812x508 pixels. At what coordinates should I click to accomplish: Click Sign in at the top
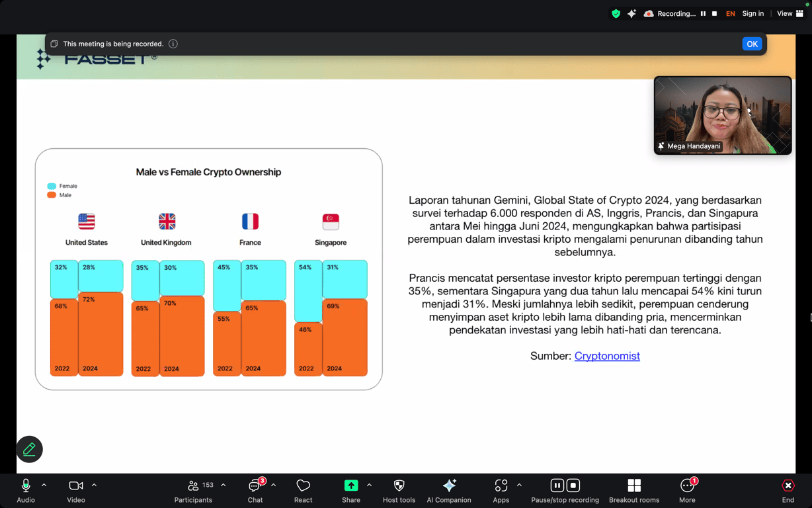(x=753, y=13)
